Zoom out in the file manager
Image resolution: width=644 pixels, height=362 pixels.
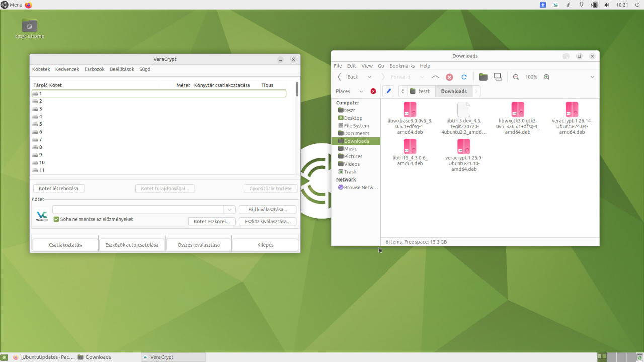point(516,77)
